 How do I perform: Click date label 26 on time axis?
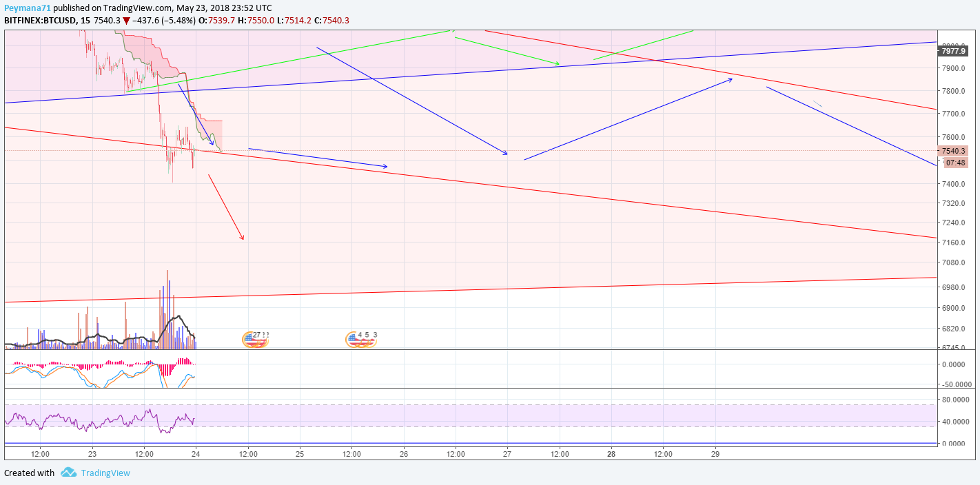[404, 454]
